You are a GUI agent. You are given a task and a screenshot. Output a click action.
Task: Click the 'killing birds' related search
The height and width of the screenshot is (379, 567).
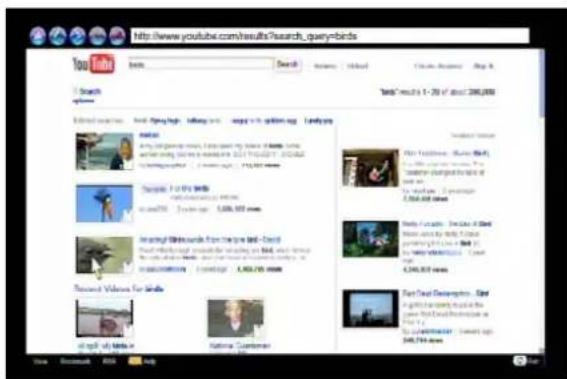tap(204, 121)
